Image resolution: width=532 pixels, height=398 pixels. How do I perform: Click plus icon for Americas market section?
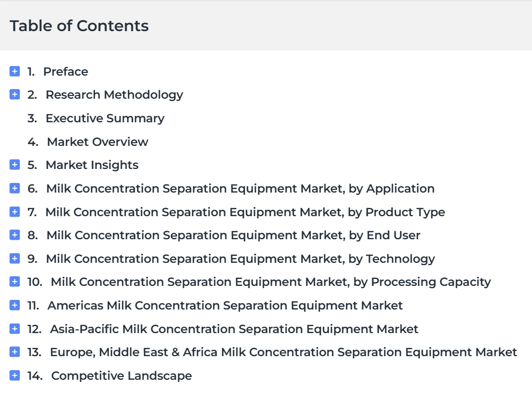(x=15, y=305)
